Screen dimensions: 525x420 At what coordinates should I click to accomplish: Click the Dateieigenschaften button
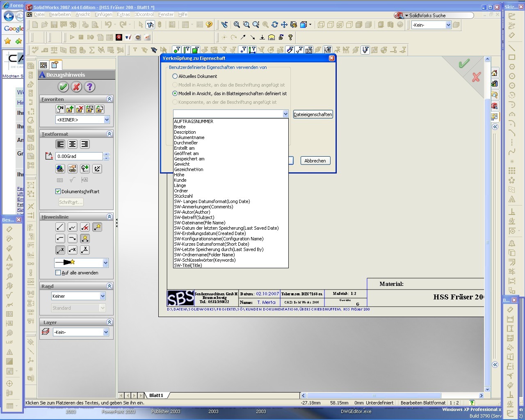313,114
